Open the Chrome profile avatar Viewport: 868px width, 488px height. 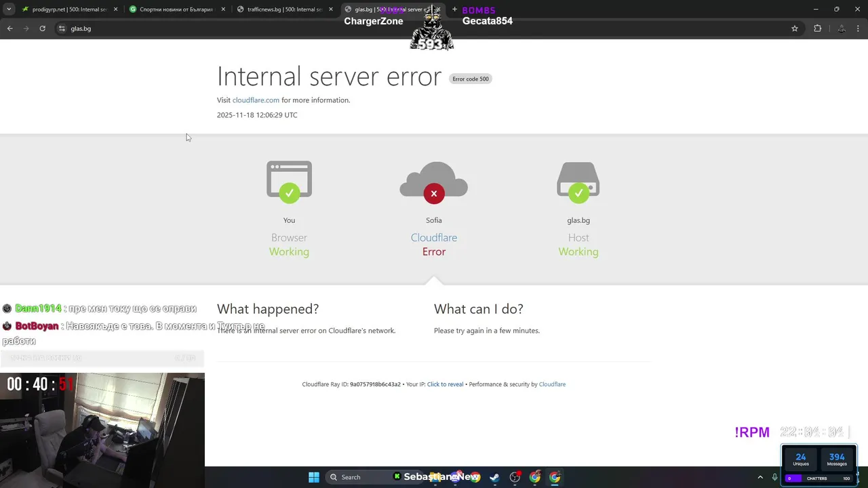coord(842,28)
